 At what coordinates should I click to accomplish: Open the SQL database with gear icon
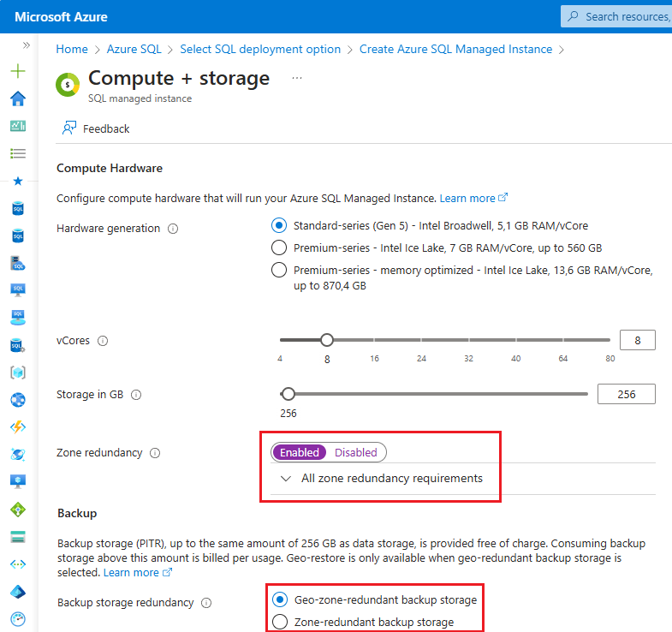(18, 345)
